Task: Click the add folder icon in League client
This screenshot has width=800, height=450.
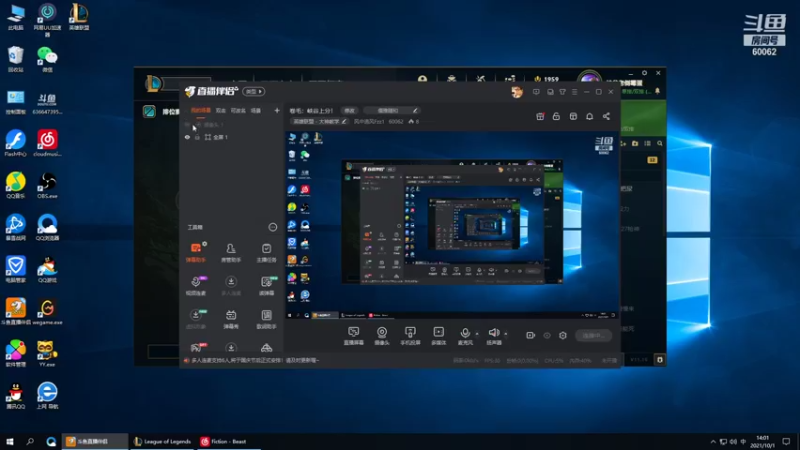Action: tap(635, 143)
